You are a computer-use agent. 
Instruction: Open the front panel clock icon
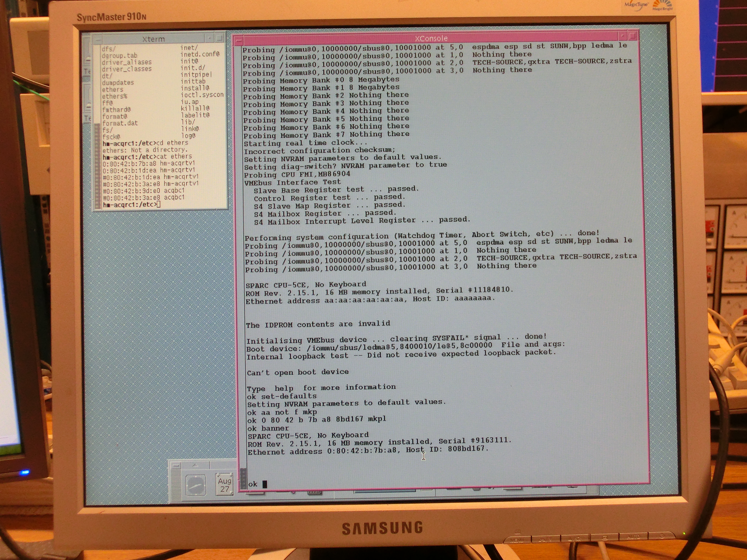pos(196,485)
